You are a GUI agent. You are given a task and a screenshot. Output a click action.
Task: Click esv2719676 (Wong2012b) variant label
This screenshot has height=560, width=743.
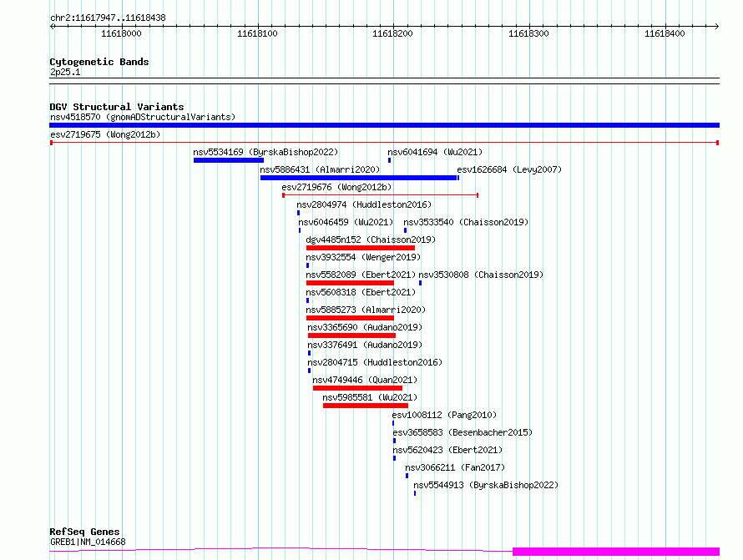tap(337, 187)
